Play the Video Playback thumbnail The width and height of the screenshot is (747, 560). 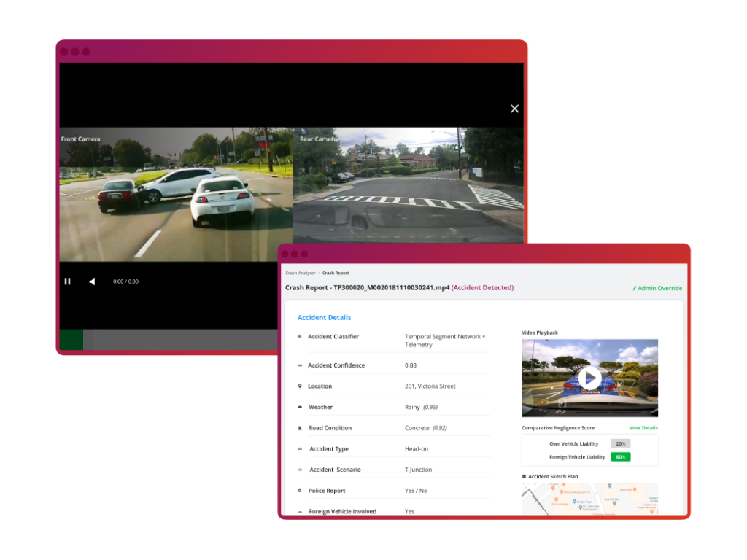[x=589, y=378]
